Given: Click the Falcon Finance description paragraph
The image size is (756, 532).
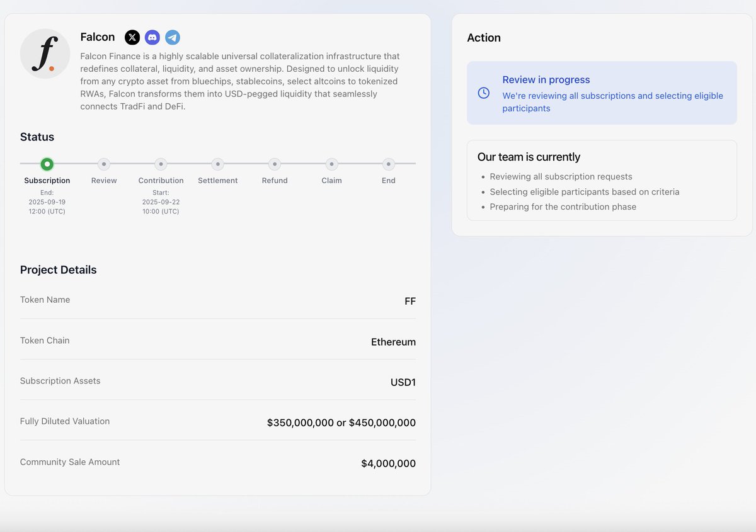Looking at the screenshot, I should [240, 81].
